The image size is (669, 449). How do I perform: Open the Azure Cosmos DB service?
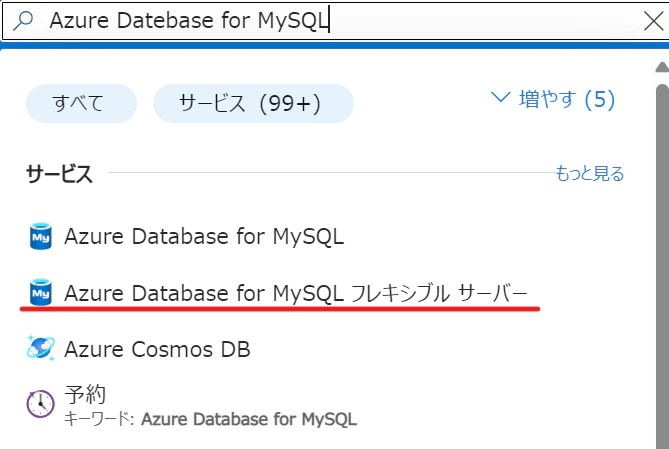click(x=157, y=349)
